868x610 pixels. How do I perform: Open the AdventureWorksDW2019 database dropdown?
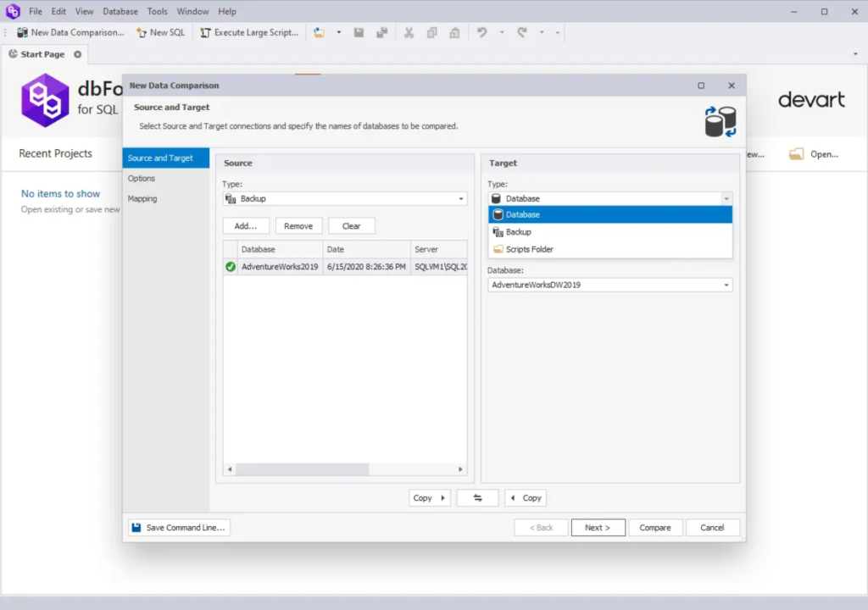727,285
